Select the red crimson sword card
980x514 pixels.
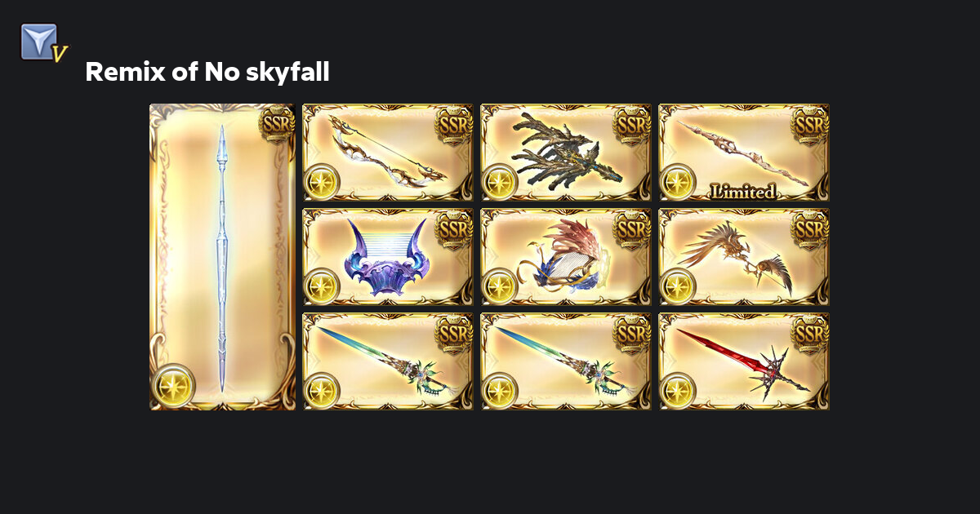744,361
